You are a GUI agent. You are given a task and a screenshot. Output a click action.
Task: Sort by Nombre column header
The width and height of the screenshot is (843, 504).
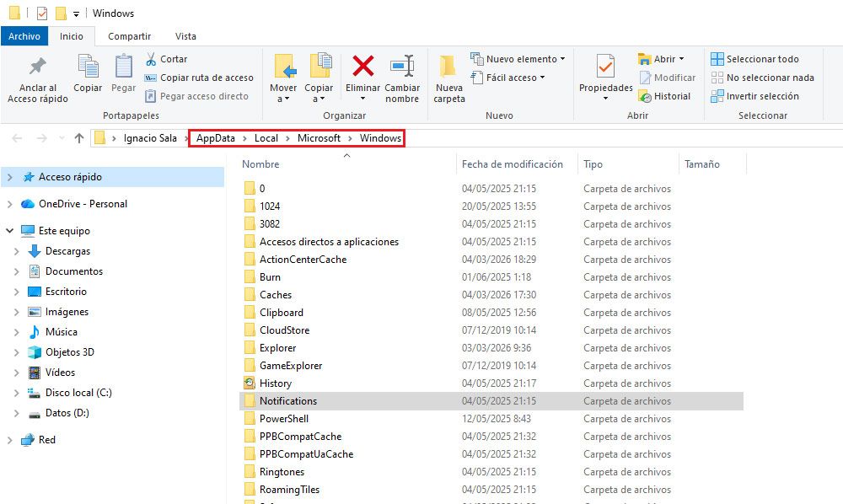[x=260, y=164]
